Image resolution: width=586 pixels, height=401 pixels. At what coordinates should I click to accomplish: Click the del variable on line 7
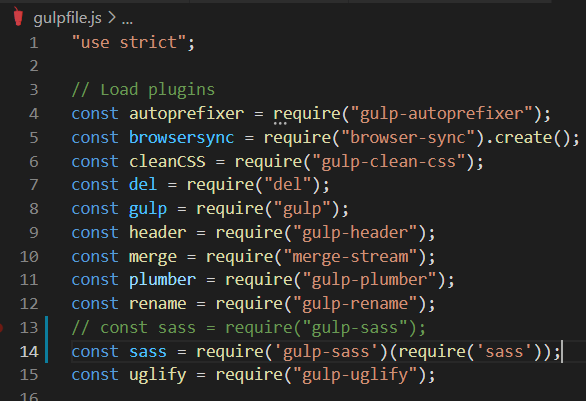coord(143,185)
